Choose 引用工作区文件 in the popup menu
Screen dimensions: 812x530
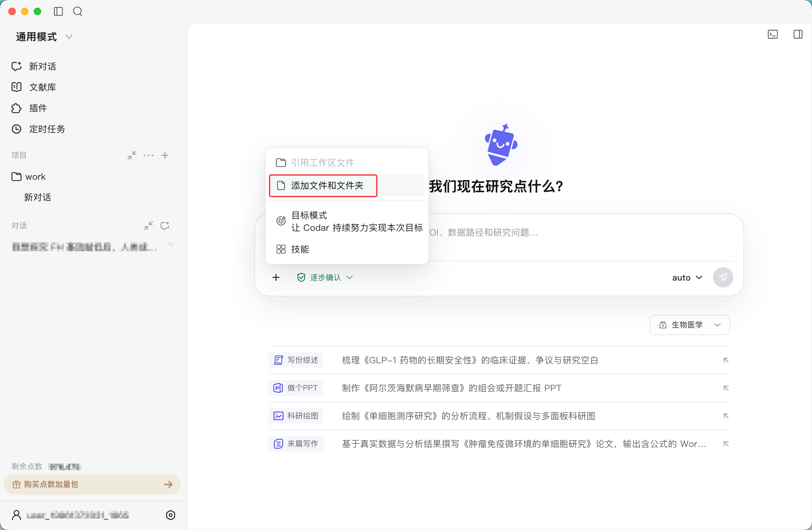pyautogui.click(x=347, y=163)
